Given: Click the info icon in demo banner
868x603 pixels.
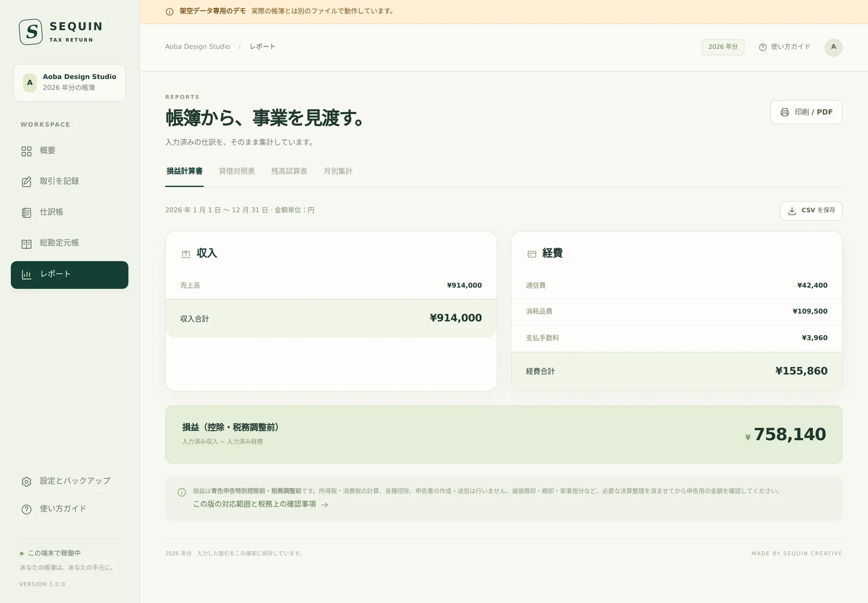Looking at the screenshot, I should pyautogui.click(x=169, y=11).
